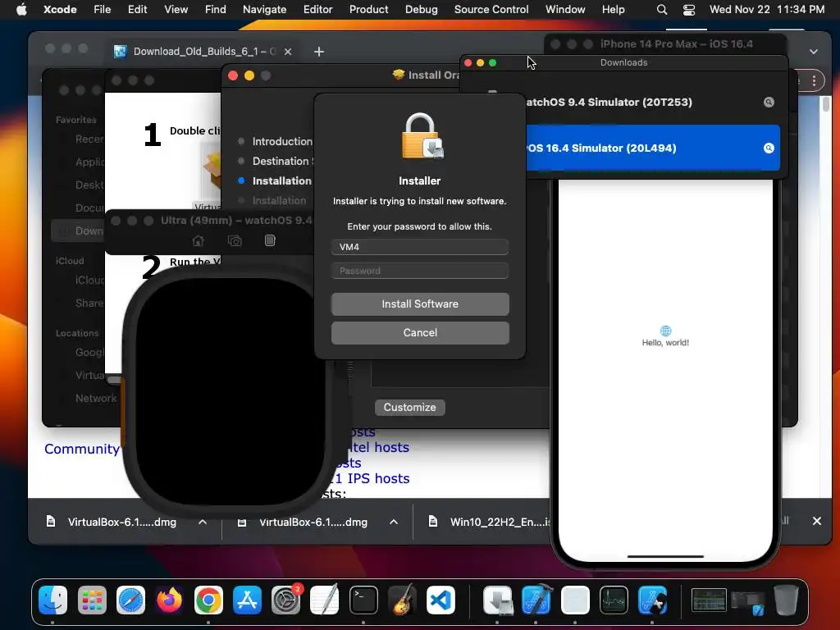This screenshot has width=840, height=630.
Task: Open the Debug menu
Action: point(421,9)
